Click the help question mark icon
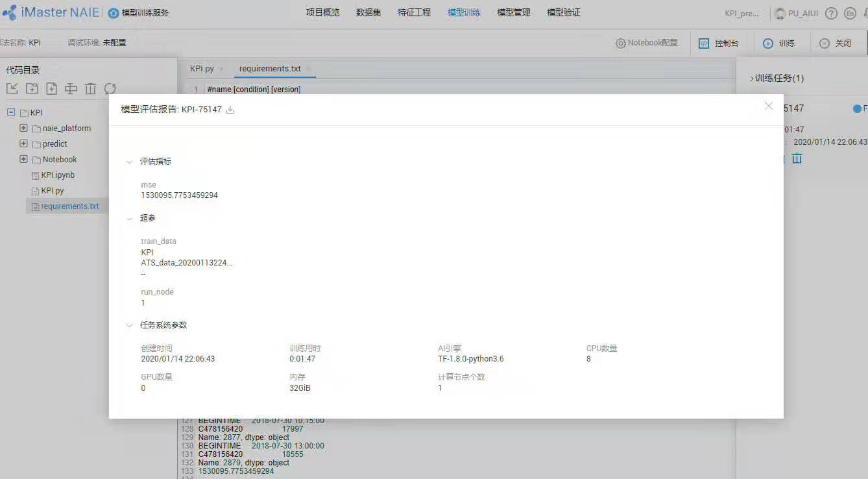The height and width of the screenshot is (479, 868). (x=832, y=12)
